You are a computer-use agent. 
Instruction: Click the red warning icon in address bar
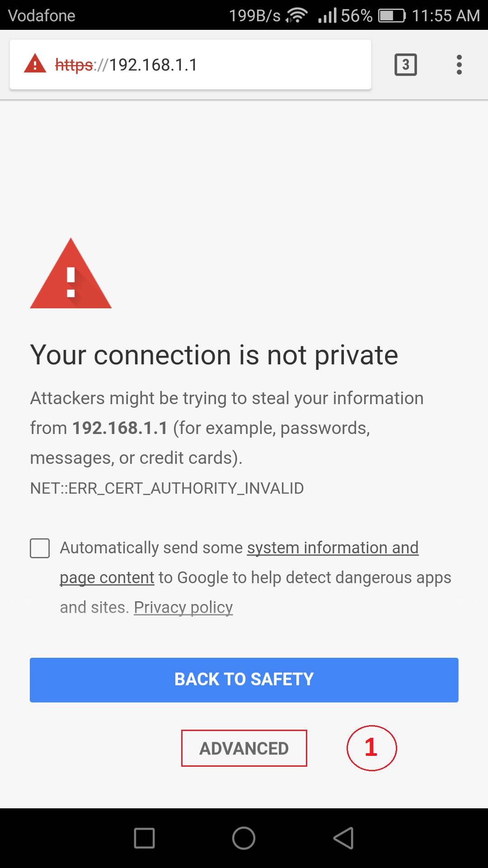click(35, 64)
